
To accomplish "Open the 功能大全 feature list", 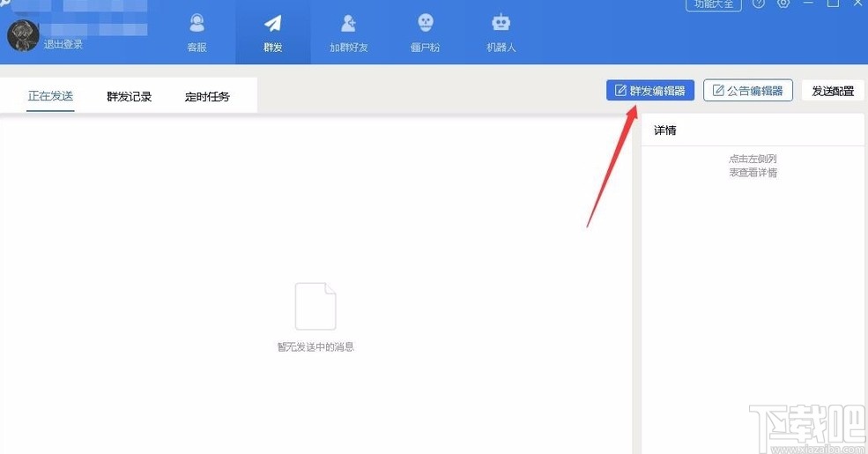I will (x=714, y=4).
